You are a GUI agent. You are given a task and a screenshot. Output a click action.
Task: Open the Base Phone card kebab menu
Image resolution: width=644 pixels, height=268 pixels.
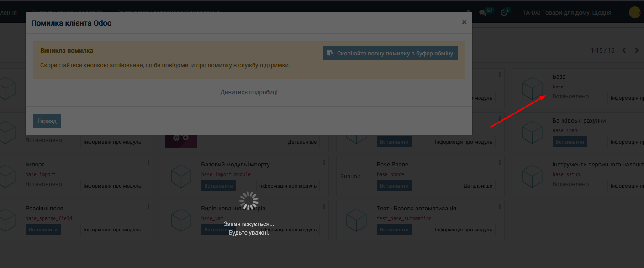point(500,162)
